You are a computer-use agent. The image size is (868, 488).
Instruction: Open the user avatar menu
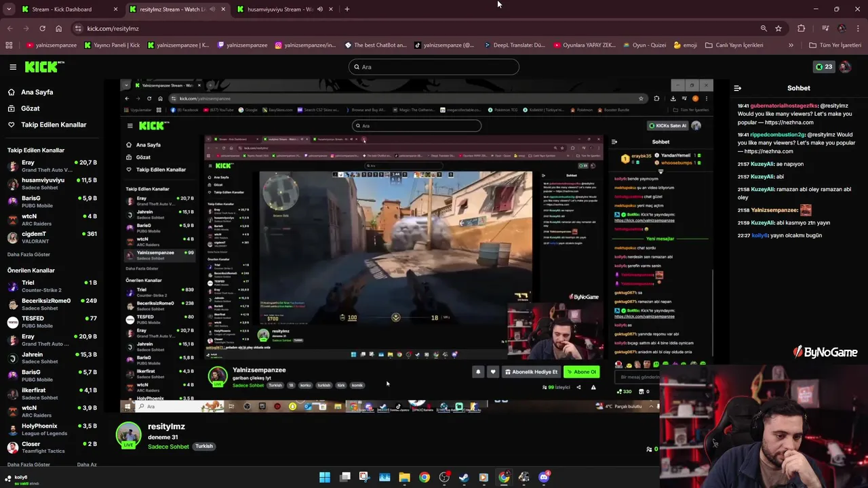(x=845, y=67)
